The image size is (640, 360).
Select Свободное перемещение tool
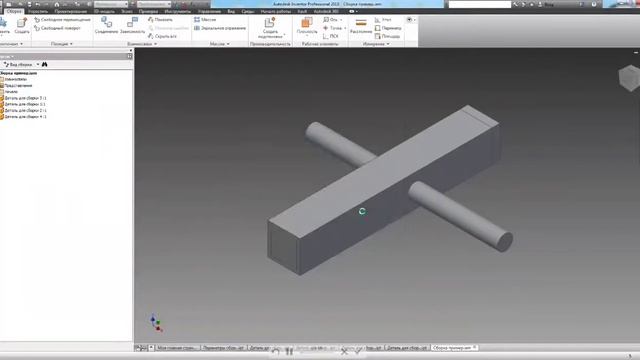tap(62, 20)
